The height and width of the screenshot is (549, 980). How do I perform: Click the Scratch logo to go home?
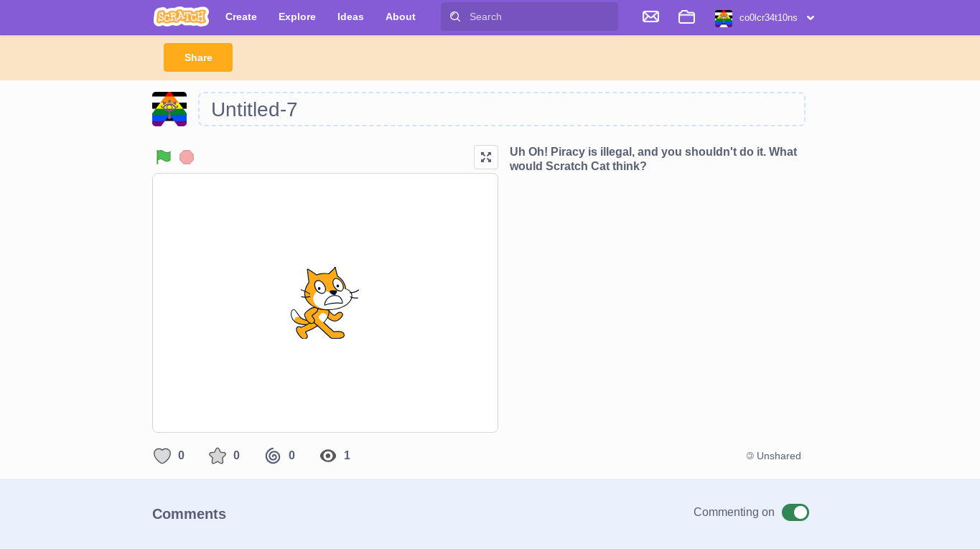[x=181, y=16]
